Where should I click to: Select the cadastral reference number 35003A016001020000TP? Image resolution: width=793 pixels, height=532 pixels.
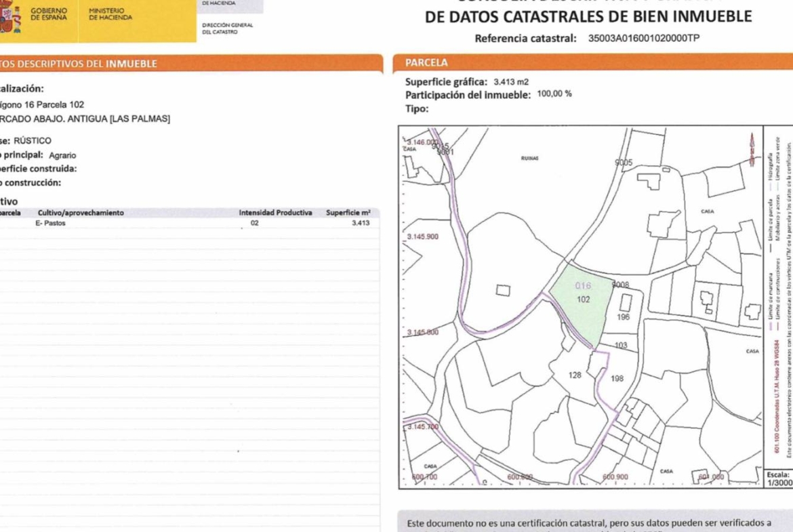pos(643,39)
